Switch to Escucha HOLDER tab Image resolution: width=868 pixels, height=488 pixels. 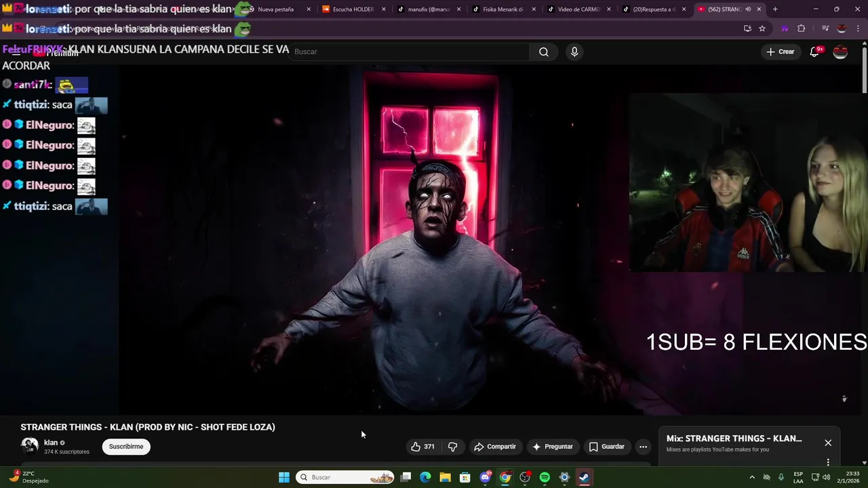[353, 9]
